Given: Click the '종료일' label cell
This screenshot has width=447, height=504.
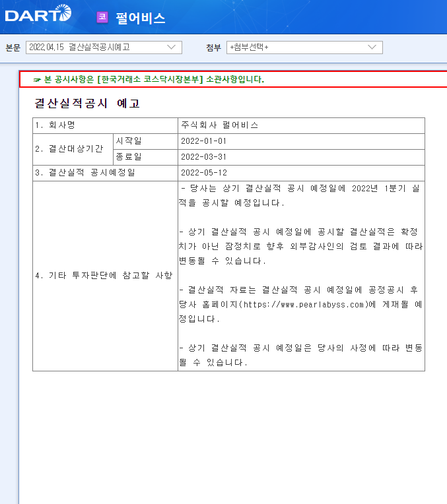Looking at the screenshot, I should 145,157.
